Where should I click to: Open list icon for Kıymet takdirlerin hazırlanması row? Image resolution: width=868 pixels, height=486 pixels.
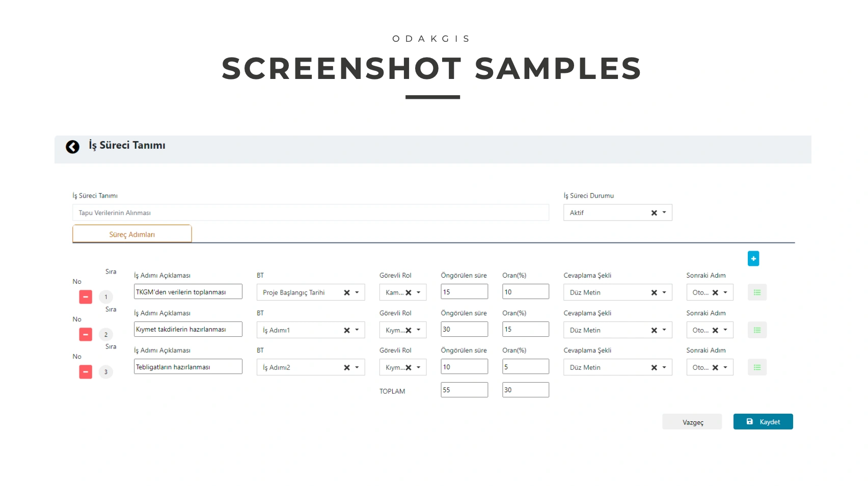point(757,330)
